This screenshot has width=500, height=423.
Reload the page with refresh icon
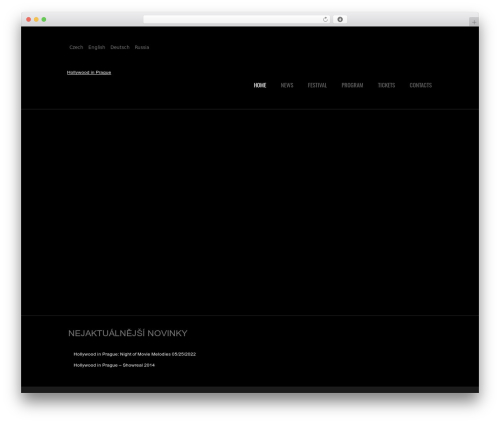click(325, 19)
